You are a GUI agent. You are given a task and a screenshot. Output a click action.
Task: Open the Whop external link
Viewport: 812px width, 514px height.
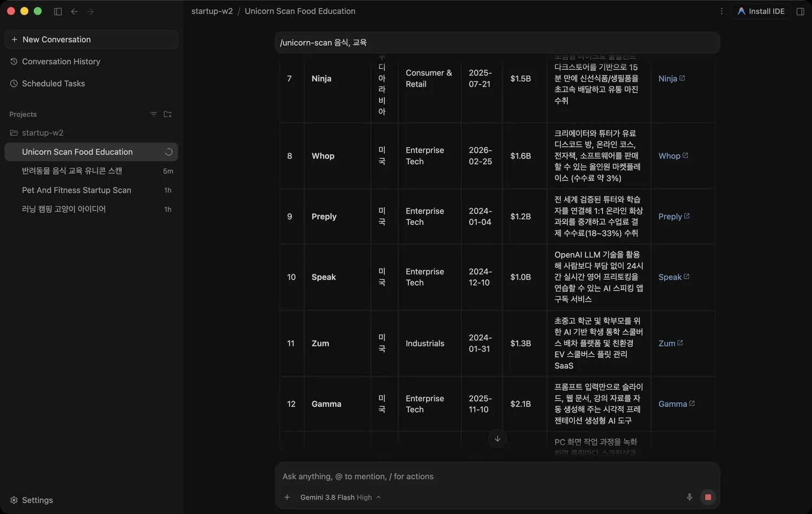(x=673, y=156)
